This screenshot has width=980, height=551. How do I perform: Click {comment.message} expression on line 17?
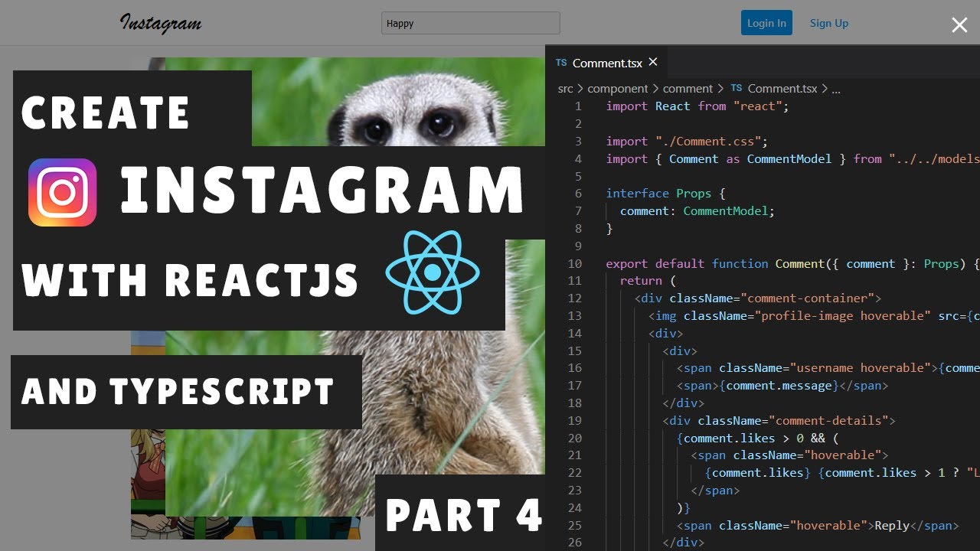pos(779,386)
